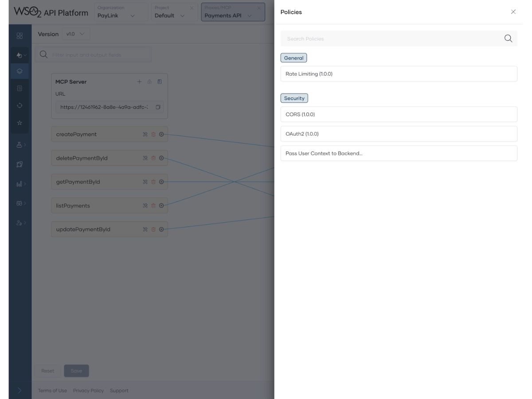Open the Proxies/MCP Payments API dropdown
Screen dimensions: 532x399
233,12
